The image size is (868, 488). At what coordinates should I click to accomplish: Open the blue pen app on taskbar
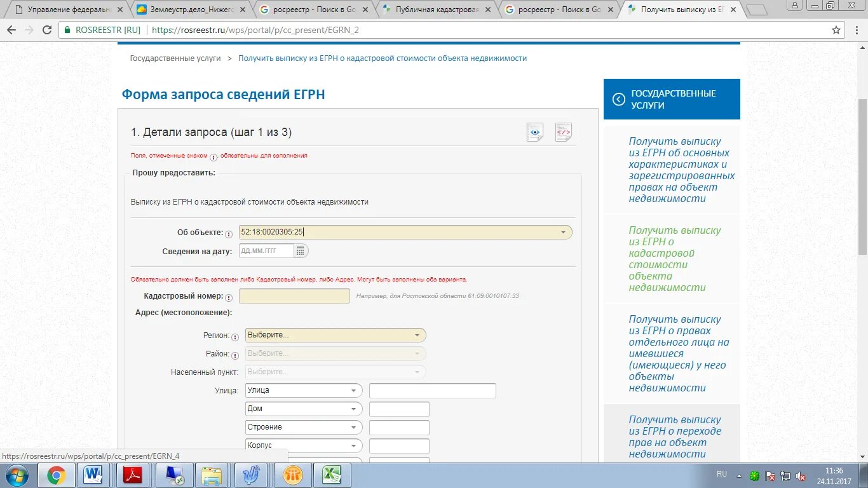[x=252, y=475]
